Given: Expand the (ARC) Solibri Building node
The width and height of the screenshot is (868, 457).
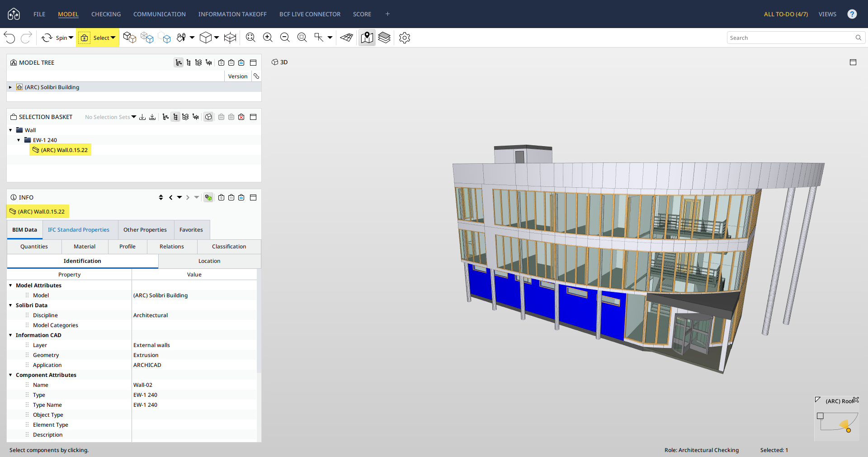Looking at the screenshot, I should tap(10, 87).
